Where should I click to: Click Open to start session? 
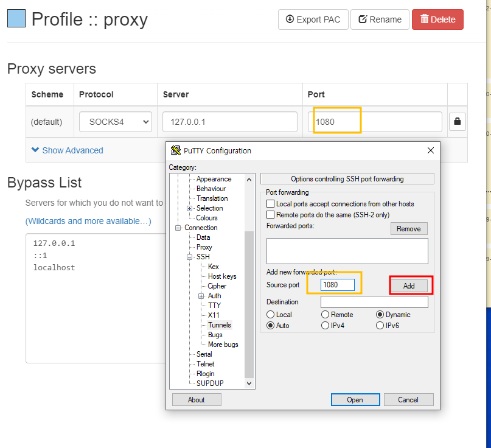click(355, 400)
